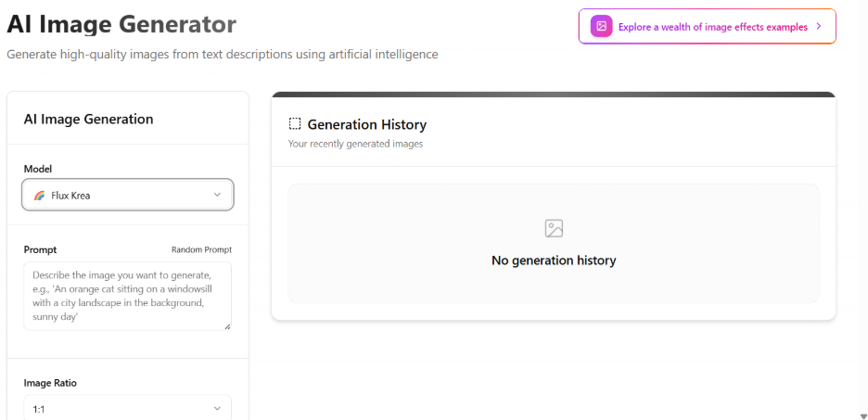Image resolution: width=868 pixels, height=420 pixels.
Task: Open Explore a wealth of image effects examples
Action: tap(712, 27)
